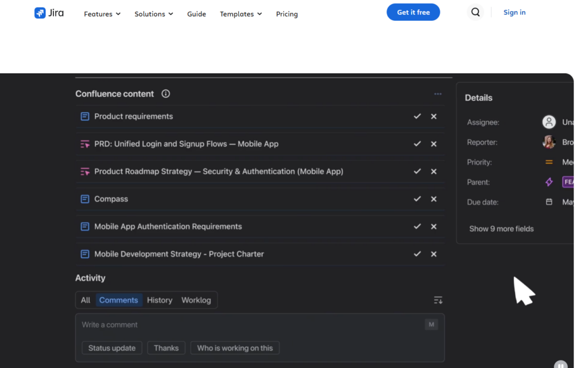
Task: Open Product Roadmap Strategy — Security & Authentication title
Action: pos(219,171)
